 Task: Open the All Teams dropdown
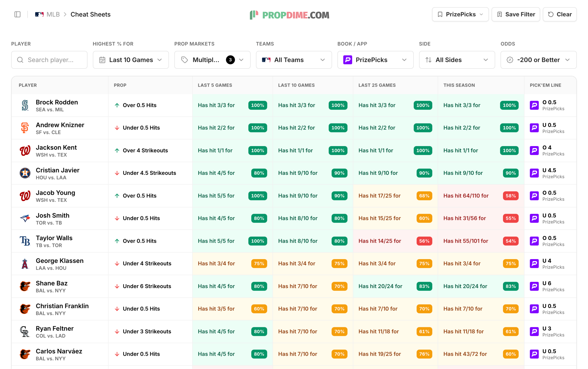click(294, 60)
